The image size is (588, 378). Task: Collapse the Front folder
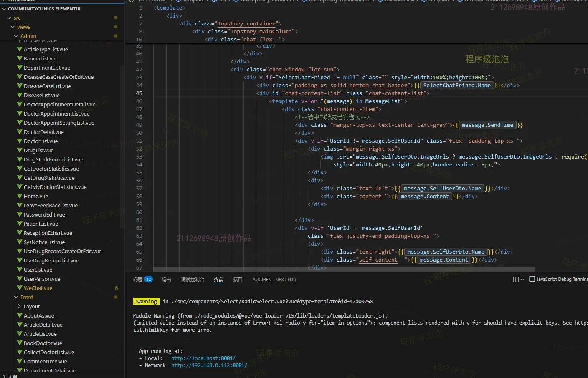pos(16,297)
